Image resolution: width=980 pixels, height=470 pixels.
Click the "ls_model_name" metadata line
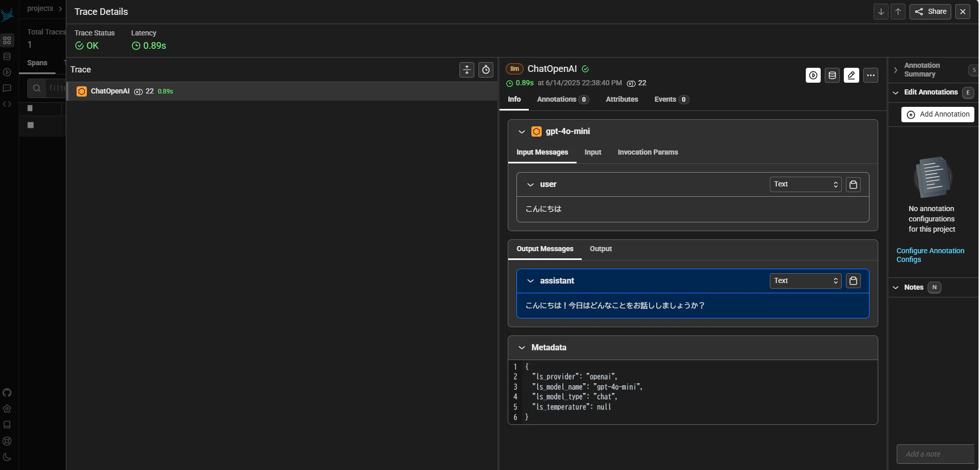point(587,387)
